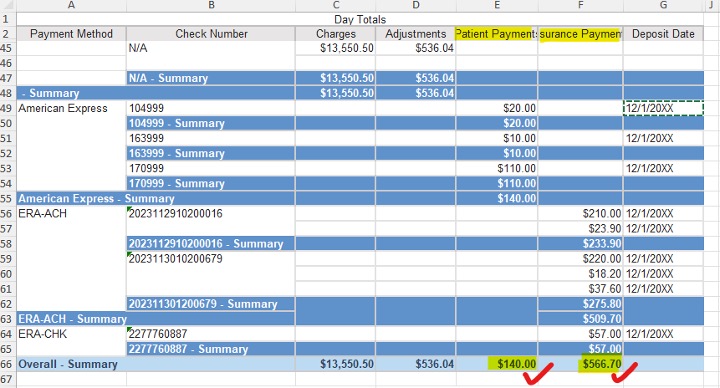Viewport: 720px width, 388px height.
Task: Select the $57.00 payment in row 64
Action: tap(580, 334)
